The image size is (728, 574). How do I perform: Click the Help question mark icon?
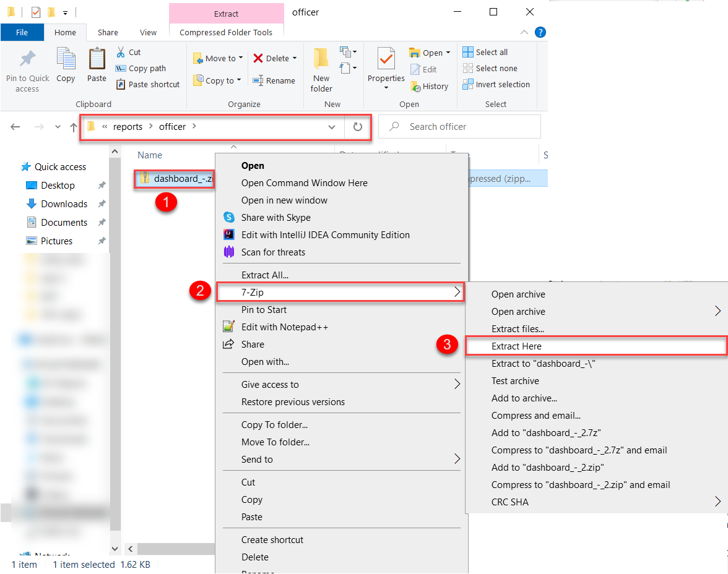click(540, 32)
